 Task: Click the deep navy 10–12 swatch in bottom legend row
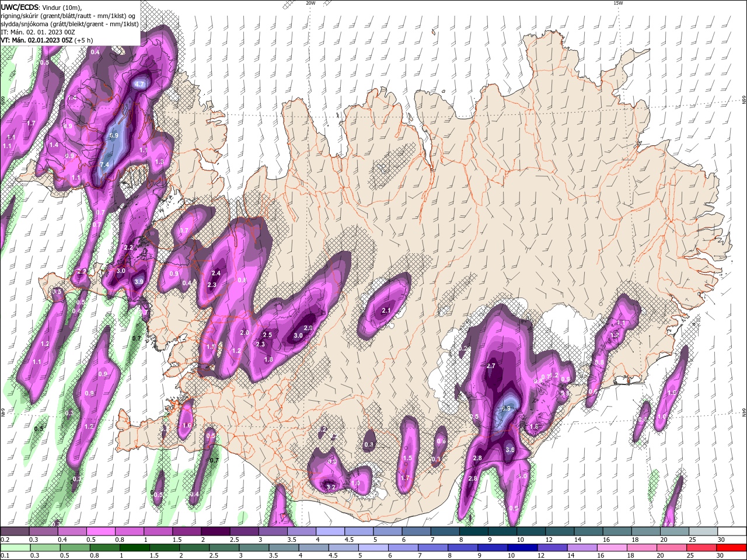click(x=522, y=548)
